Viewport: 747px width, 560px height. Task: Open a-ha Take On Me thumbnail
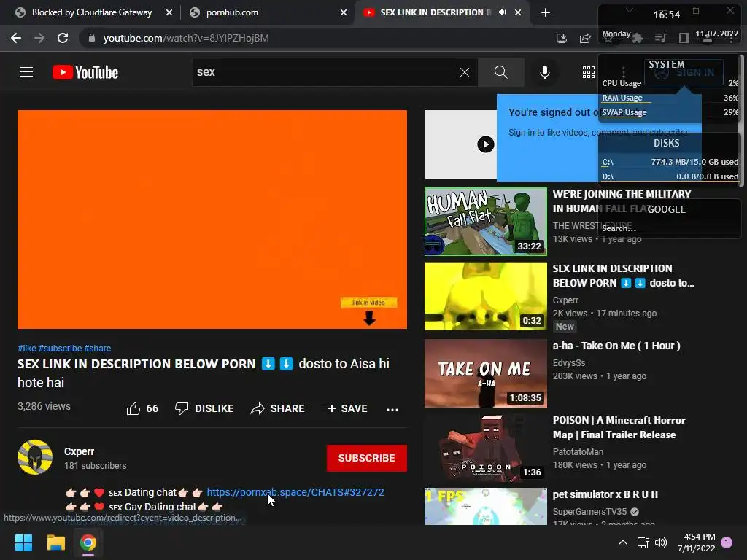pos(485,373)
